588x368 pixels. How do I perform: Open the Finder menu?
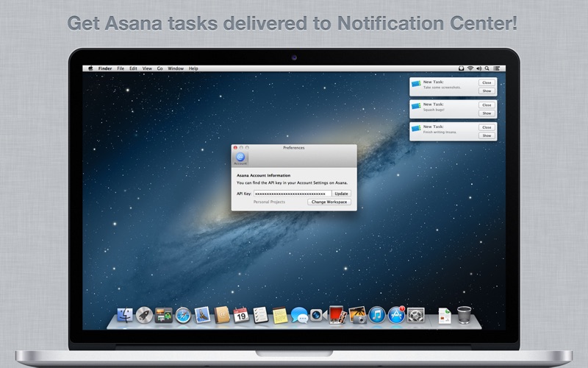[105, 68]
